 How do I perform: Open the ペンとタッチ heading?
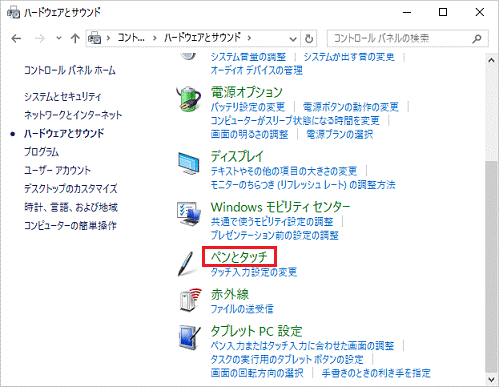click(239, 257)
